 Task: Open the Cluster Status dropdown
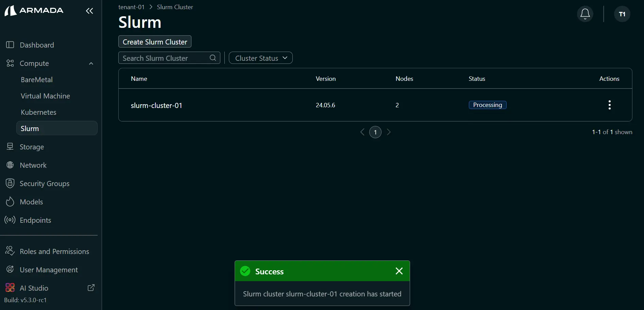coord(261,58)
